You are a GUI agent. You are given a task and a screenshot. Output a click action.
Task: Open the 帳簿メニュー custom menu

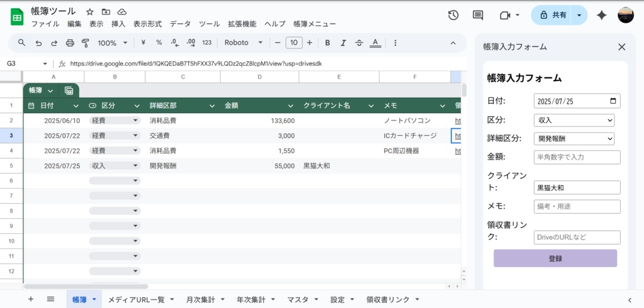[314, 24]
